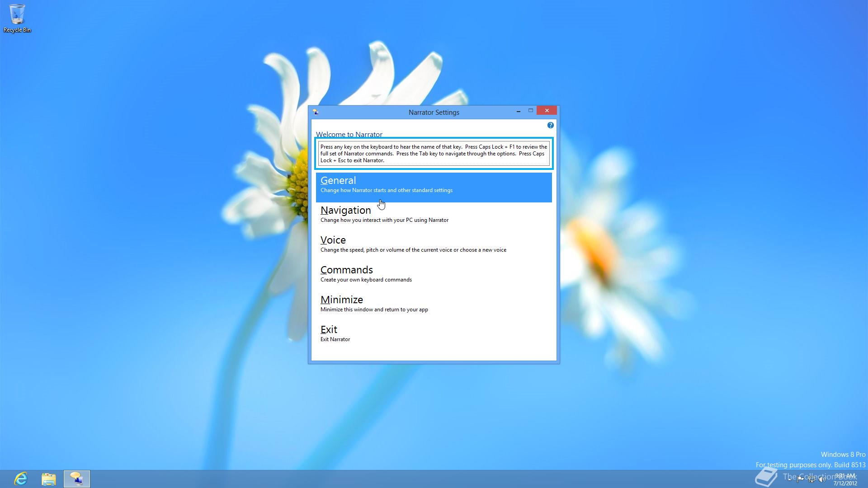Click the 'Welcome to Narrator' heading
868x488 pixels.
click(349, 134)
